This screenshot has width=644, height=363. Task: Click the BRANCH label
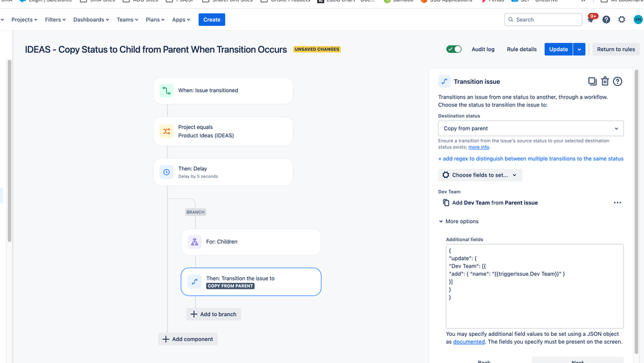pos(195,212)
